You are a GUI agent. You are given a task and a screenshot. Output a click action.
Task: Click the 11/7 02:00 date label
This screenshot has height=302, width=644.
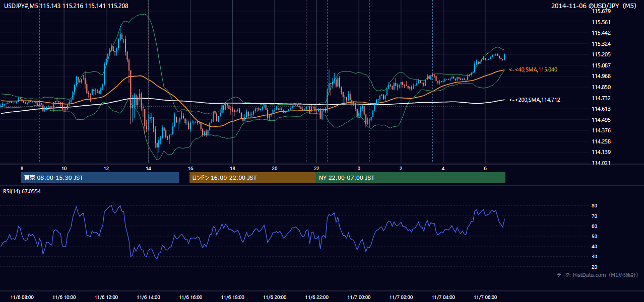(401, 297)
